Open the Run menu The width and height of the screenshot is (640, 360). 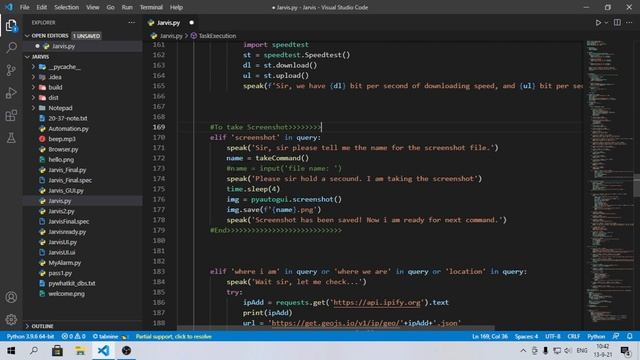pyautogui.click(x=127, y=7)
